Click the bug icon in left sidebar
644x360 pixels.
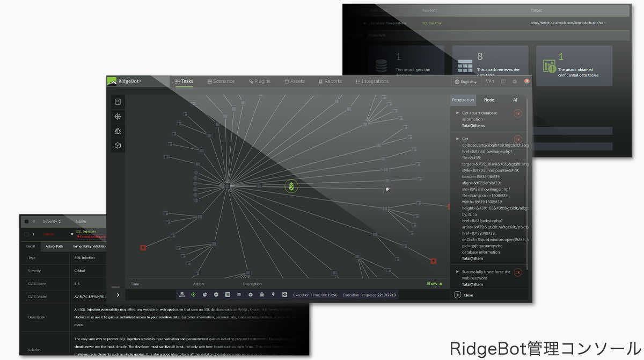point(118,131)
